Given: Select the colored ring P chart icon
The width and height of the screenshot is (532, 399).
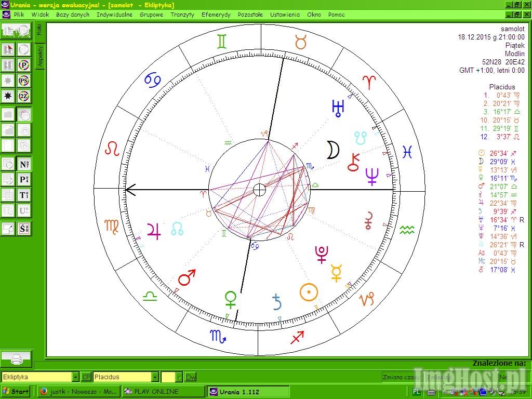Looking at the screenshot, I should click(x=24, y=65).
